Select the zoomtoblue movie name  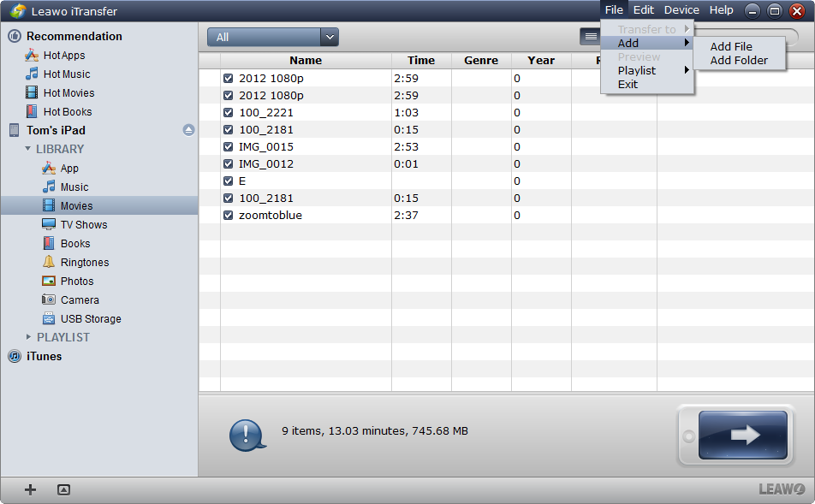pyautogui.click(x=271, y=216)
